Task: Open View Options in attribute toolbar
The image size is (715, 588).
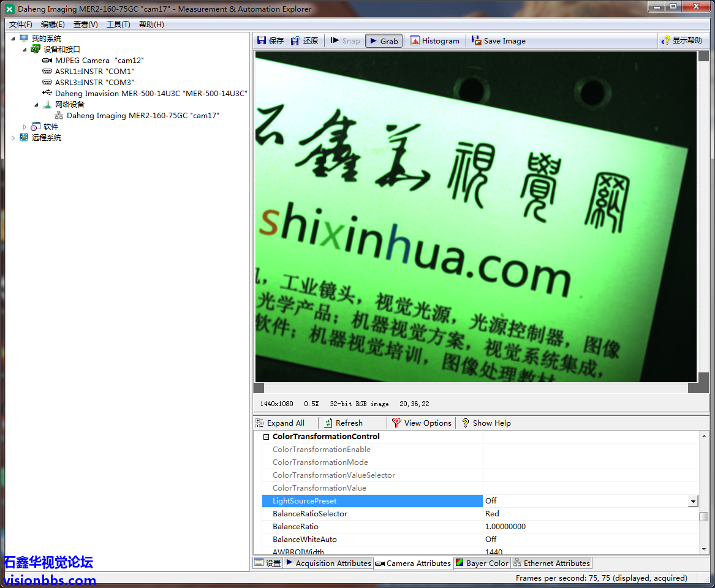Action: (x=397, y=423)
